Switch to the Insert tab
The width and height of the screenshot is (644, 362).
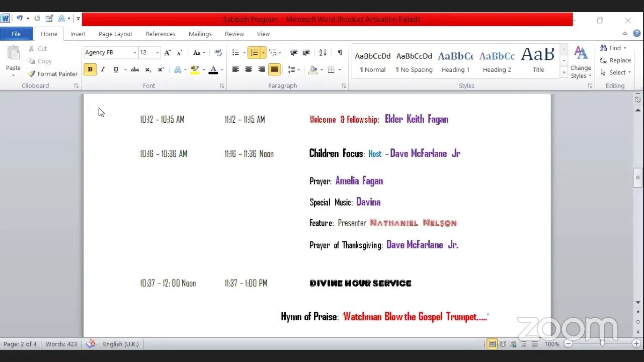coord(78,34)
